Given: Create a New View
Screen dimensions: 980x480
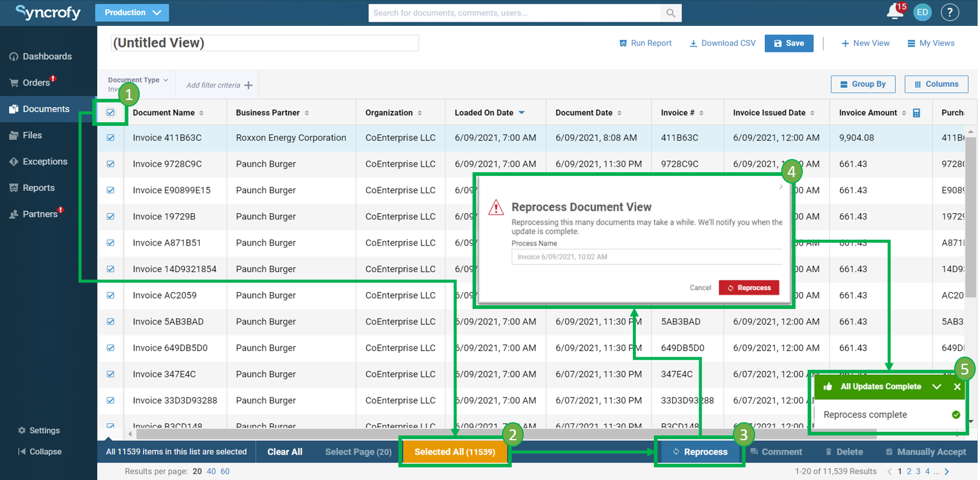Looking at the screenshot, I should pyautogui.click(x=865, y=43).
